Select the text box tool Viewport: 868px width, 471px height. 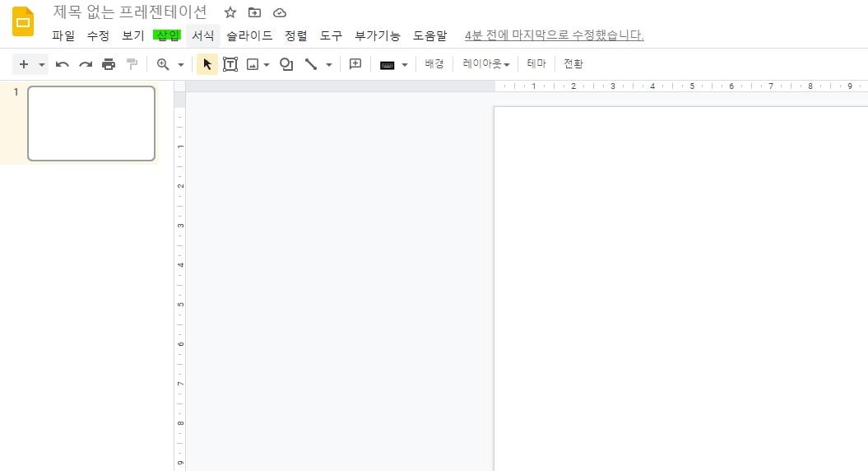tap(230, 64)
